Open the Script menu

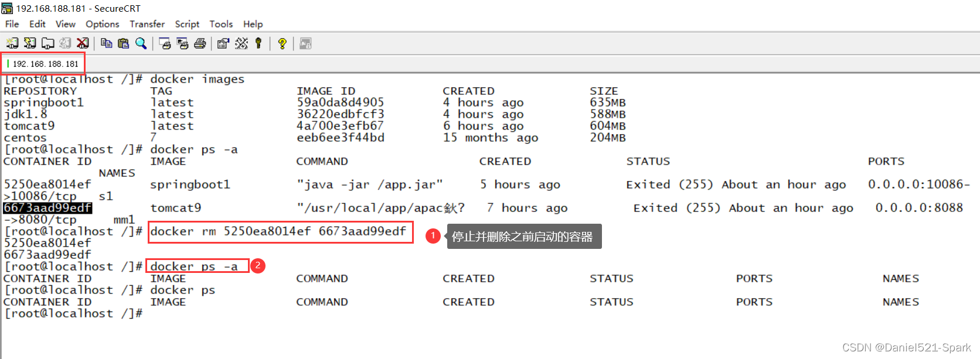pyautogui.click(x=187, y=24)
